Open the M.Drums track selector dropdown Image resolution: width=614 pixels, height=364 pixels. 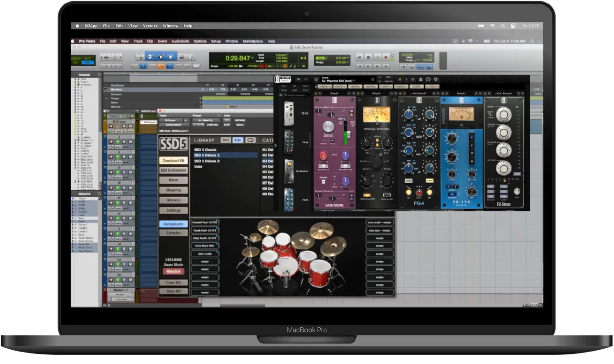pyautogui.click(x=171, y=120)
